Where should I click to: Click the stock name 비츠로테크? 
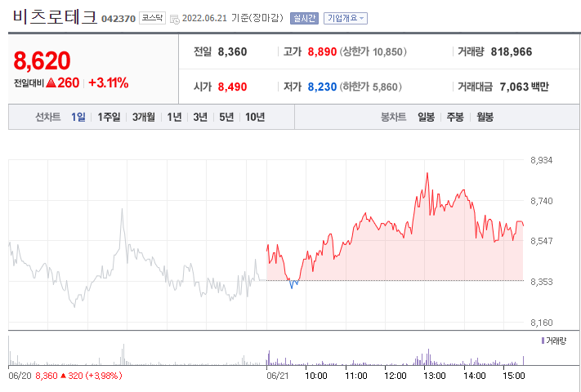point(55,16)
